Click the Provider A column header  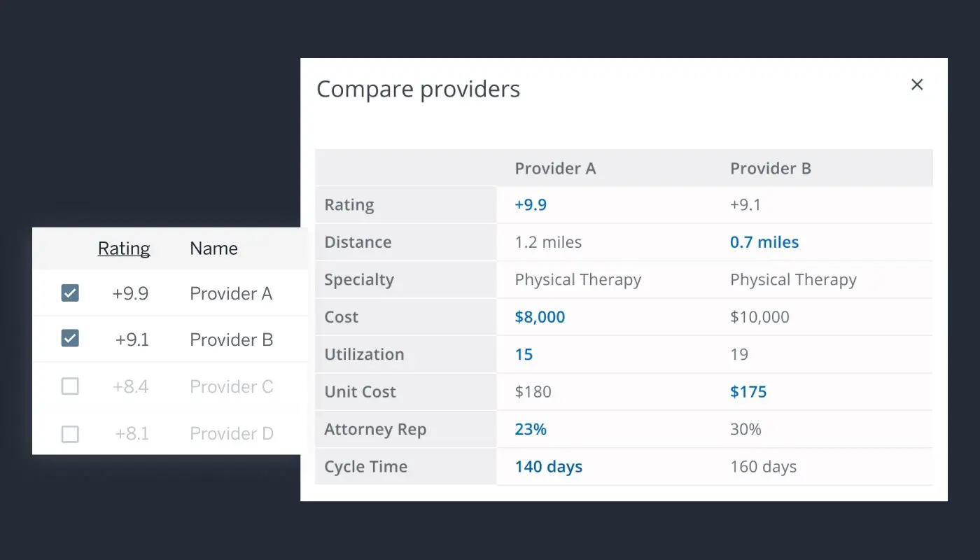[555, 168]
